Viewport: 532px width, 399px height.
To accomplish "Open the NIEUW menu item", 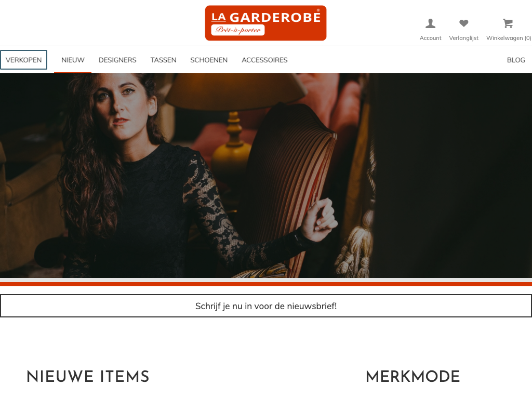I will 73,60.
